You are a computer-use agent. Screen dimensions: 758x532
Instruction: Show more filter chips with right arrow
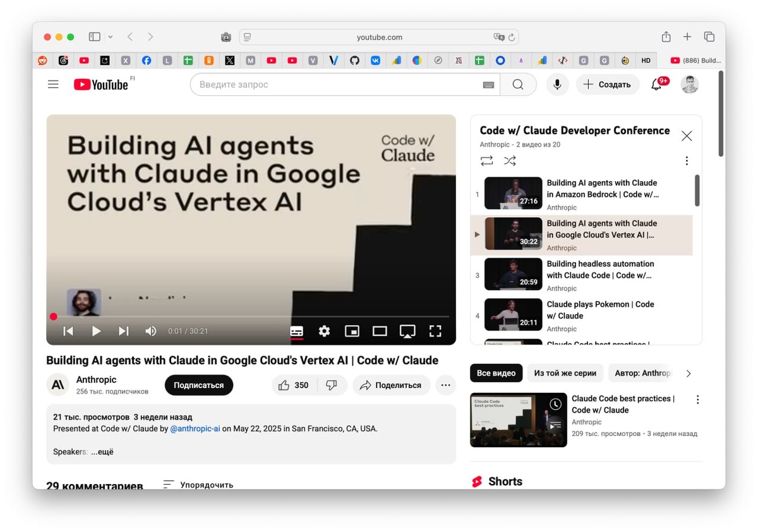click(689, 373)
